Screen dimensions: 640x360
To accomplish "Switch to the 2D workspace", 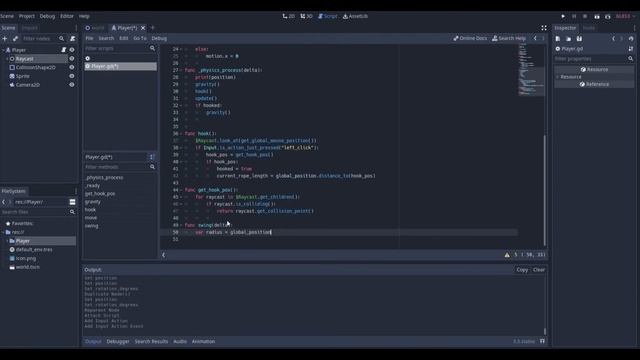I will pyautogui.click(x=289, y=16).
